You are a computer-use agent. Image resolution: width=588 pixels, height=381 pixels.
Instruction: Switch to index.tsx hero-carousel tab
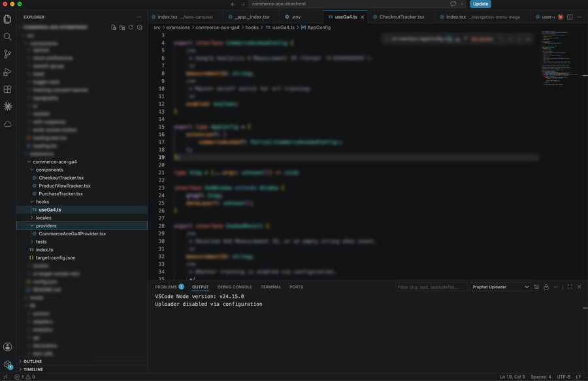coord(185,17)
